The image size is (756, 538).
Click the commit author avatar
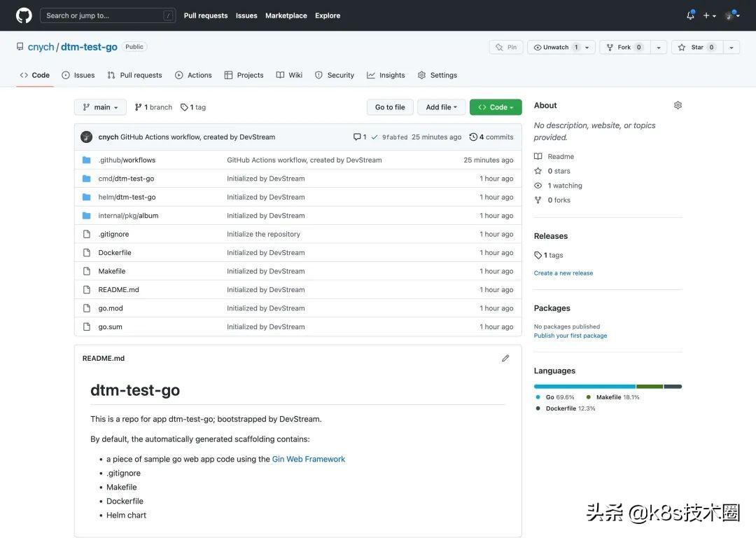[x=86, y=137]
